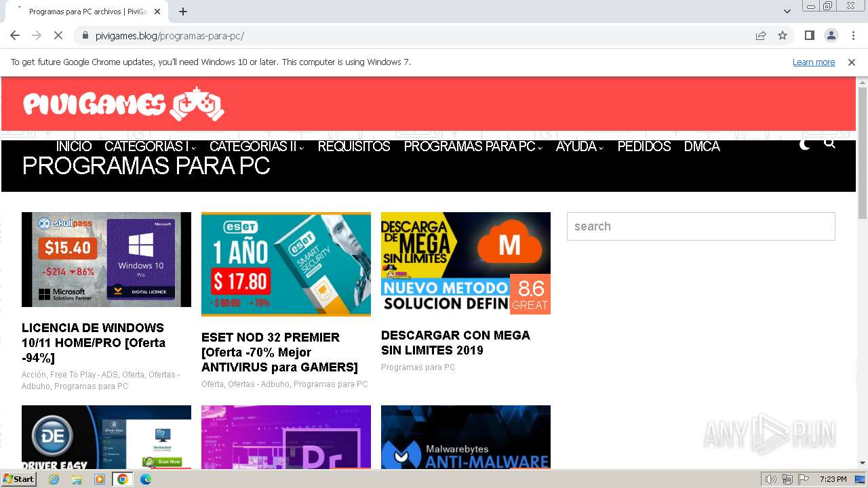Viewport: 868px width, 488px height.
Task: Launch Internet Explorer from taskbar
Action: (x=54, y=479)
